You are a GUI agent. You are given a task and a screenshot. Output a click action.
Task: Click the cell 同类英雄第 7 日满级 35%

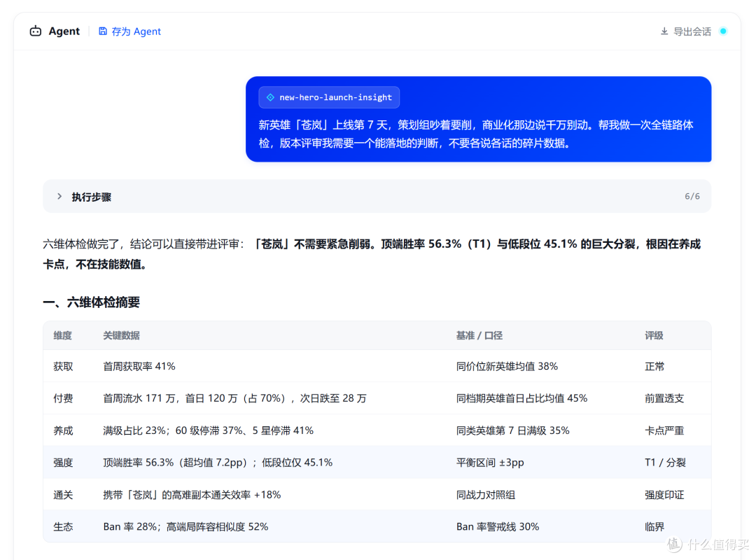pos(513,430)
